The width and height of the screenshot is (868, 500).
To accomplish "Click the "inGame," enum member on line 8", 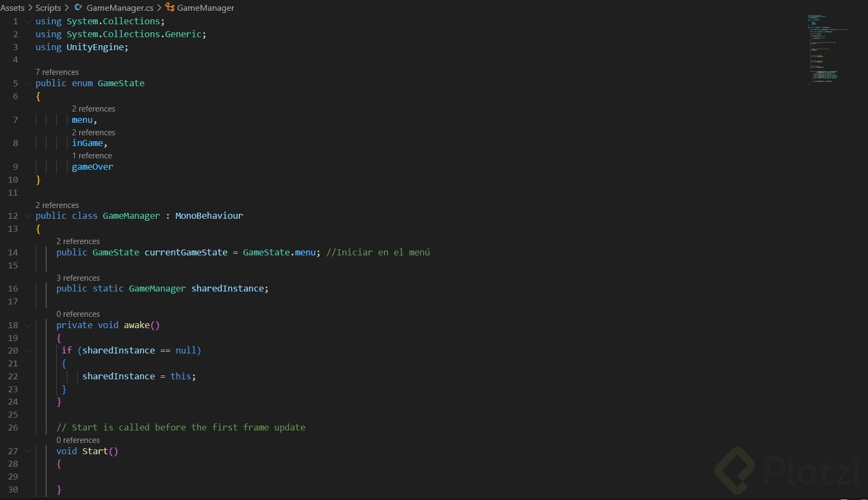I will pyautogui.click(x=90, y=143).
